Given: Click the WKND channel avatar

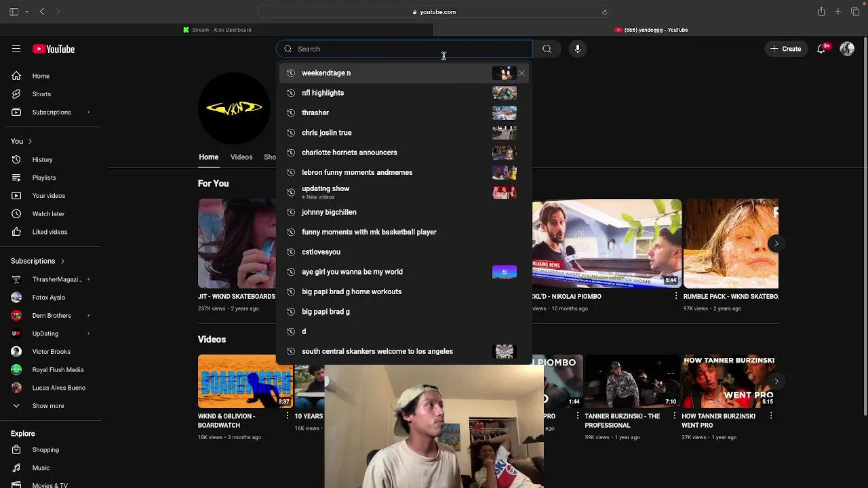Looking at the screenshot, I should (234, 108).
